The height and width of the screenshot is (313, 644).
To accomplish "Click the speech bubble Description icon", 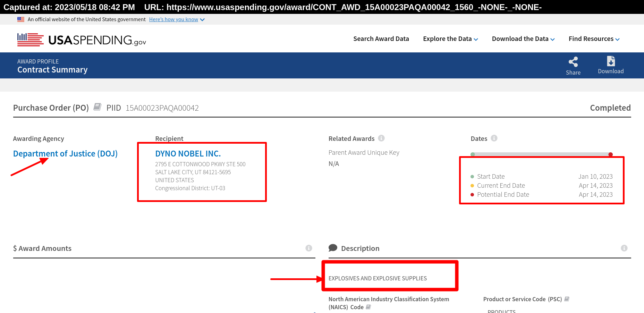I will pos(333,248).
